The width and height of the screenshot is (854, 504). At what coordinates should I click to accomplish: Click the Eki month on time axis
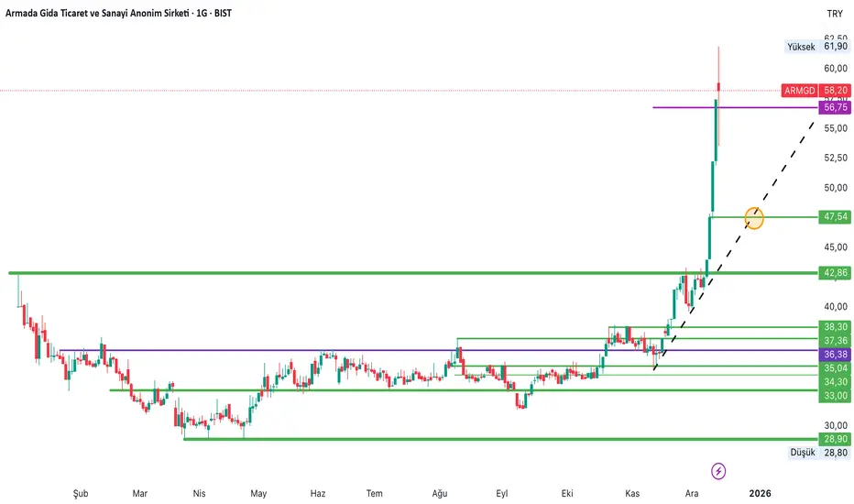pyautogui.click(x=567, y=493)
